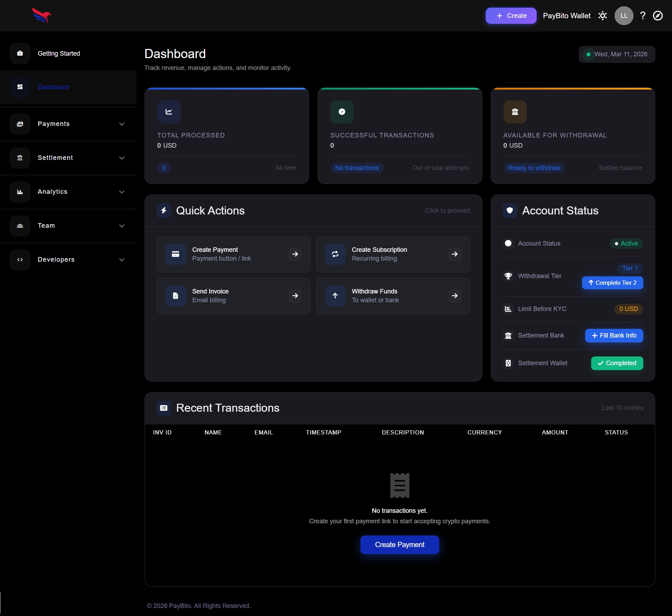This screenshot has height=616, width=672.
Task: Click the Withdrawal Tier trophy icon
Action: tap(508, 276)
